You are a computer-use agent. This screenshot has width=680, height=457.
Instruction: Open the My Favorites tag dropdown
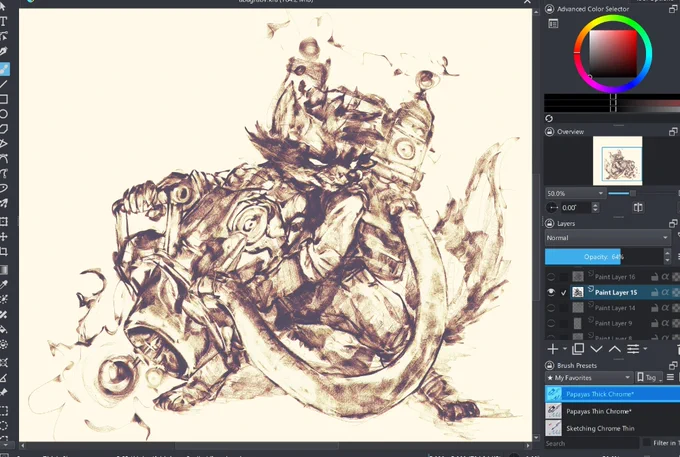coord(589,378)
